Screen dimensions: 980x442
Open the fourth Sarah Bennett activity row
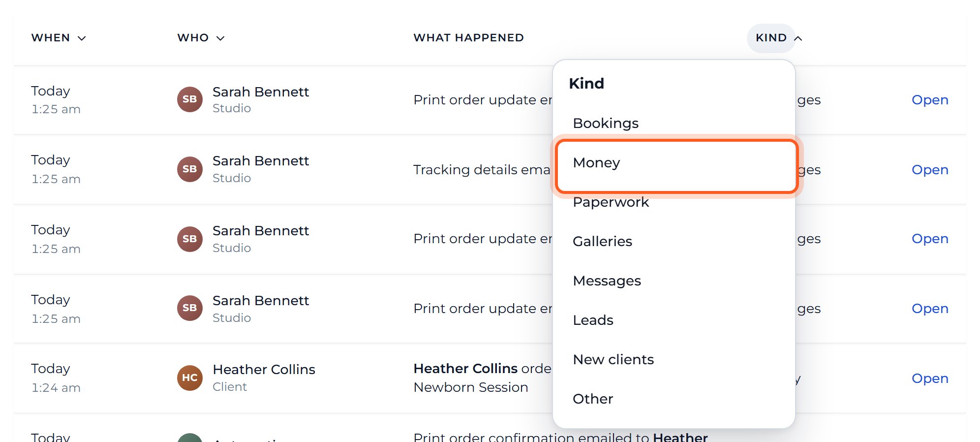point(930,308)
